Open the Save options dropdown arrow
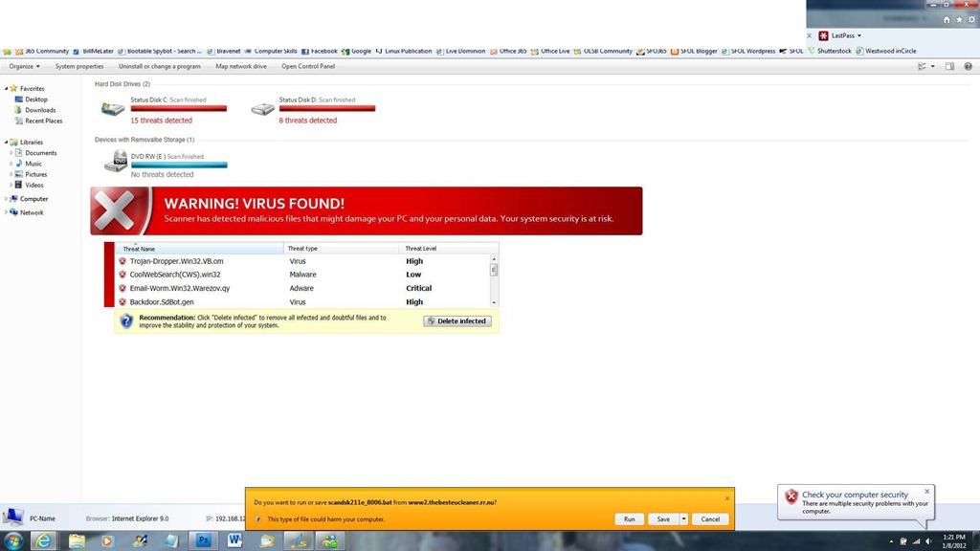The height and width of the screenshot is (551, 980). point(683,519)
